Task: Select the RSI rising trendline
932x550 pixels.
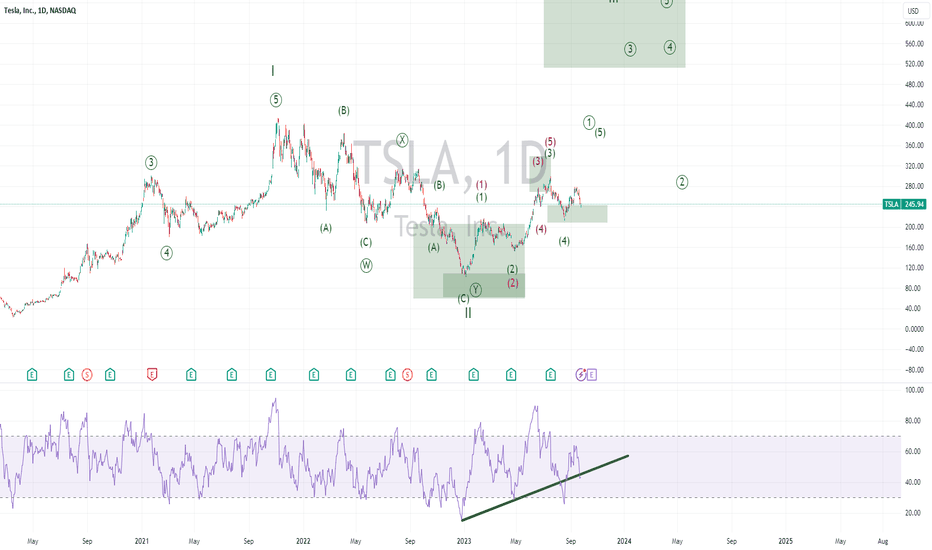Action: click(x=545, y=488)
